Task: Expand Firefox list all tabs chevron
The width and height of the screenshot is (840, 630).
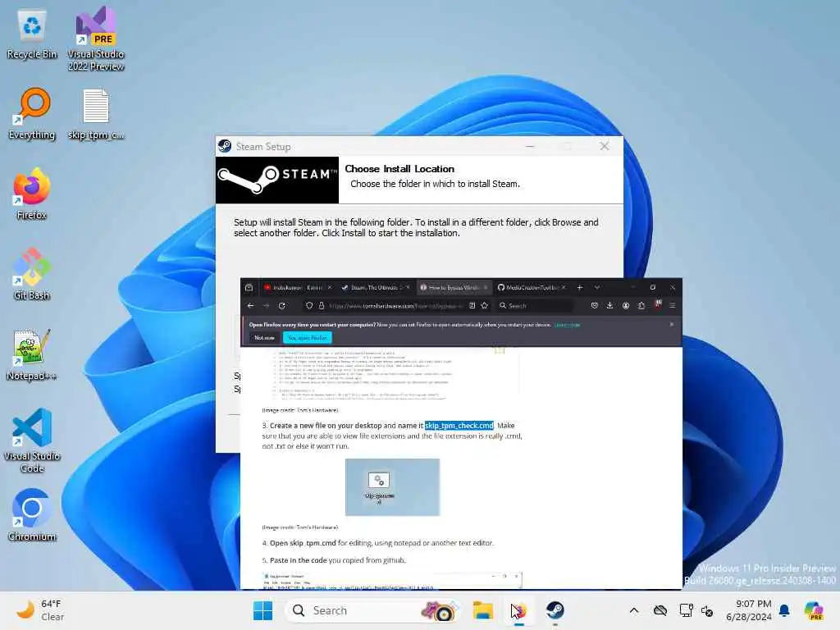Action: point(597,288)
